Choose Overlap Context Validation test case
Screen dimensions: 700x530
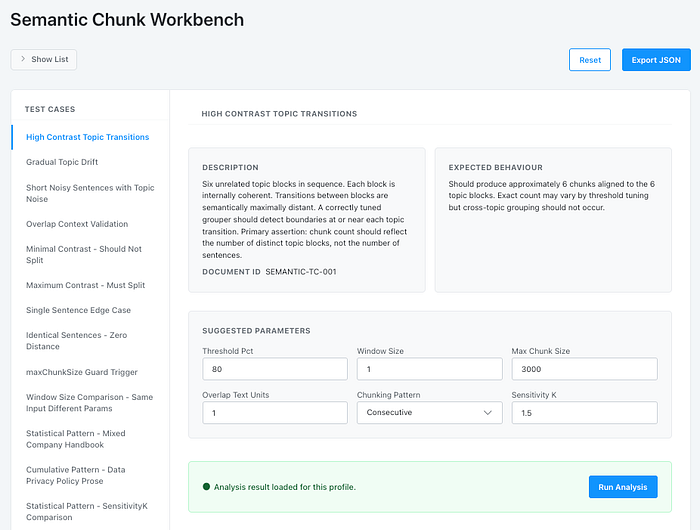(x=77, y=224)
